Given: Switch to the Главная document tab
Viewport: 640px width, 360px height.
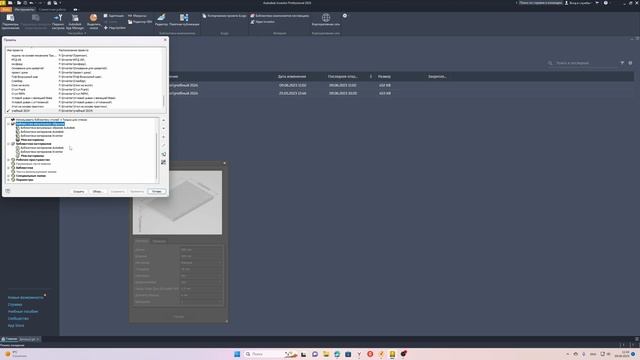Looking at the screenshot, I should click(9, 339).
